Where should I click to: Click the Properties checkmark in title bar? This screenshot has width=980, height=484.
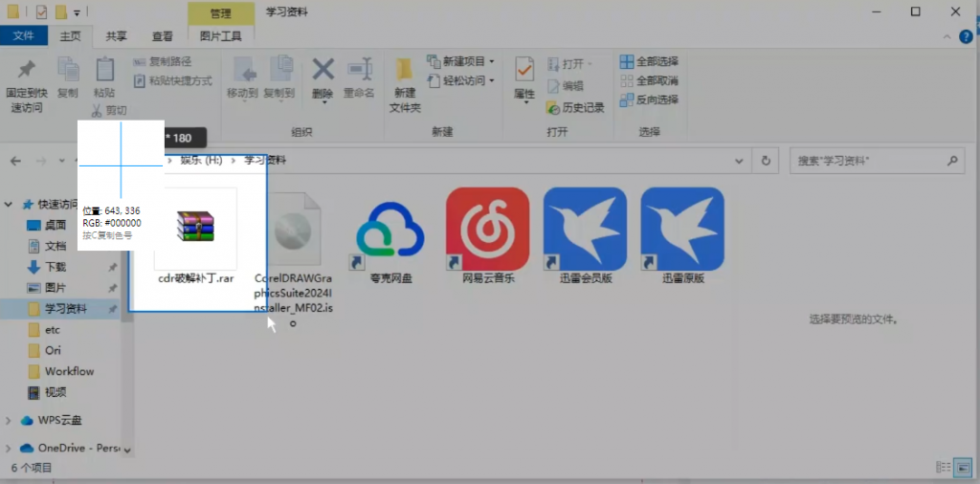[42, 11]
